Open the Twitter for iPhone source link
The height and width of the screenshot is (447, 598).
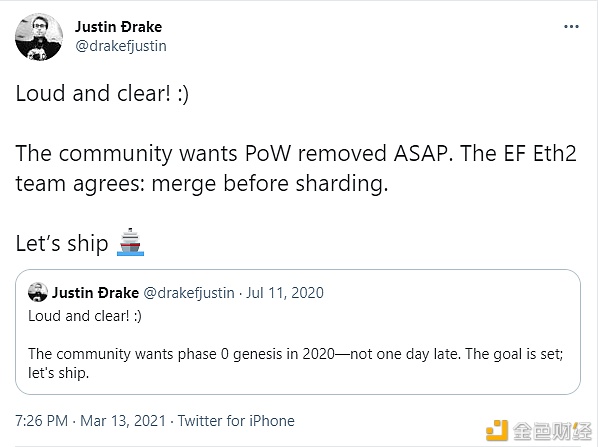236,421
